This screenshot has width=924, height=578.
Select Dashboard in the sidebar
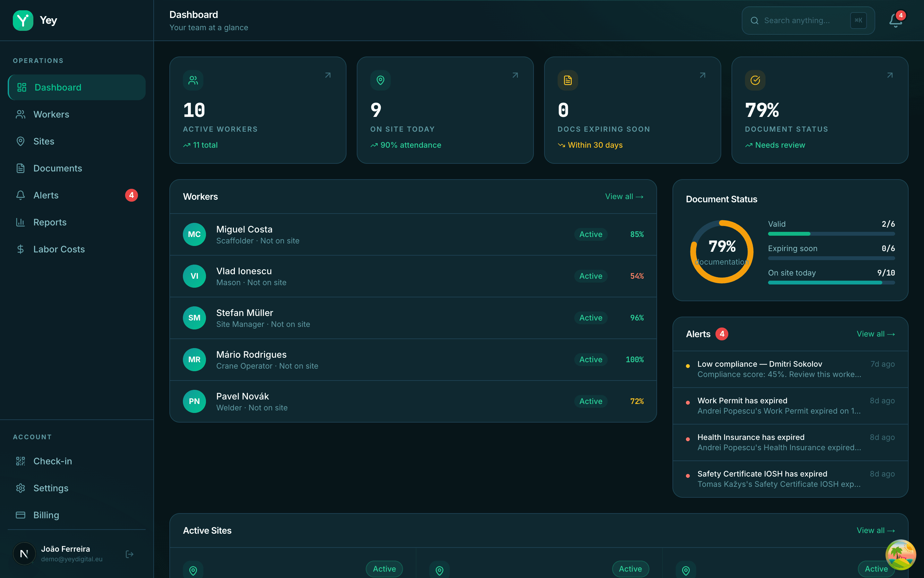[x=77, y=87]
